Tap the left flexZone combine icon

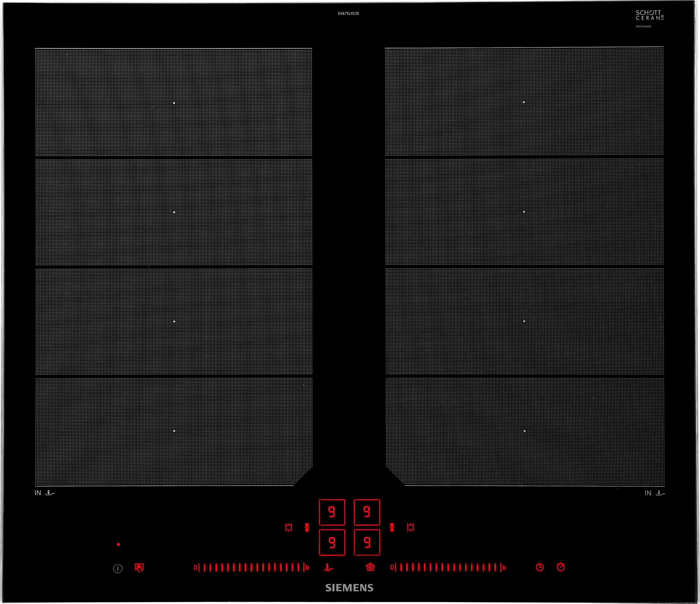point(307,527)
